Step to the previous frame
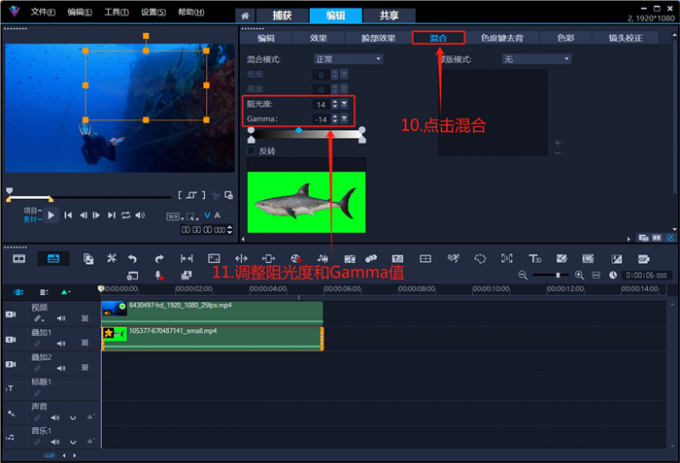Image resolution: width=680 pixels, height=463 pixels. coord(83,215)
